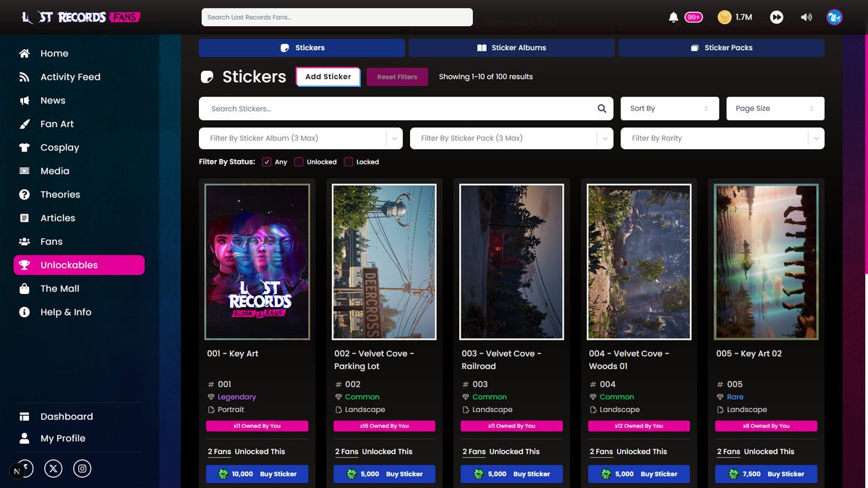868x488 pixels.
Task: Click 003 - Velvet Cove - Railroad title
Action: point(502,360)
